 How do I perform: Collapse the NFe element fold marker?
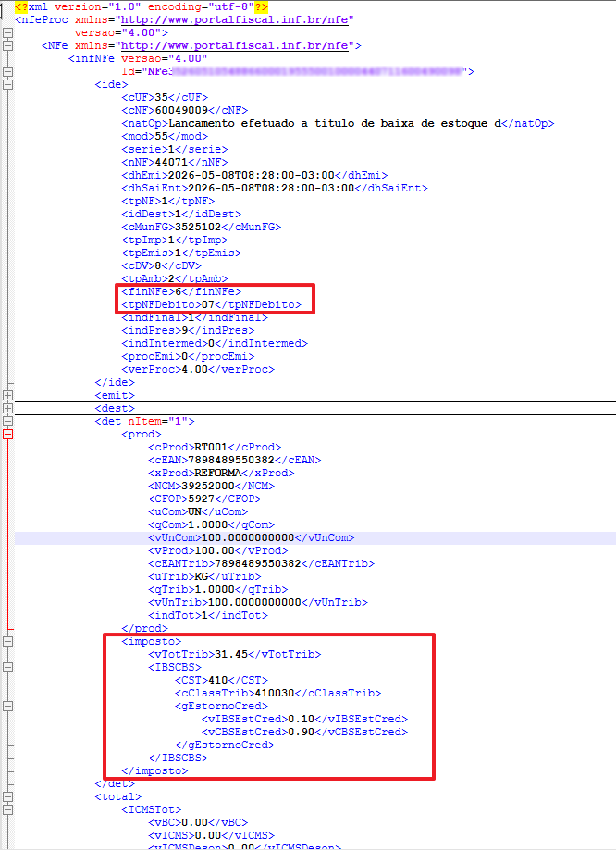(7, 45)
